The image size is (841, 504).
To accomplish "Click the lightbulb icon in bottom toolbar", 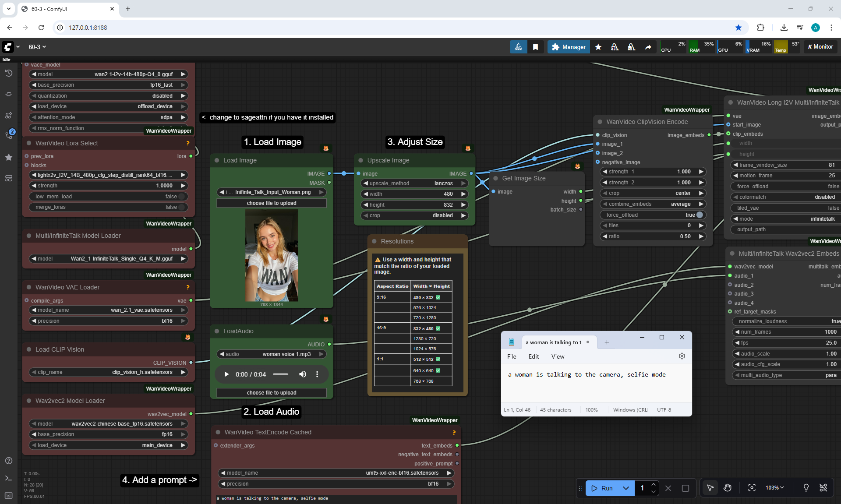I will pyautogui.click(x=806, y=488).
